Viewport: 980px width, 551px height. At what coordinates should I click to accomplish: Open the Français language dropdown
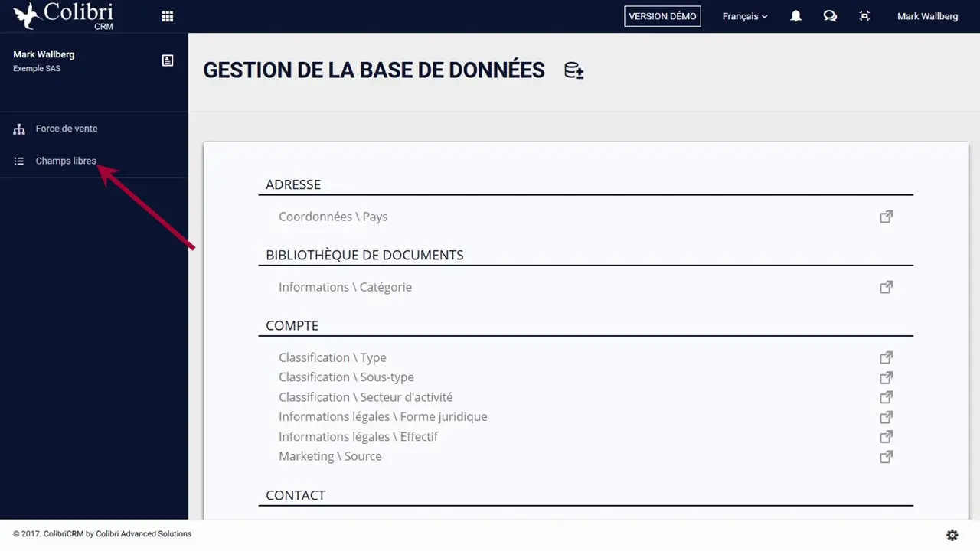(x=744, y=16)
